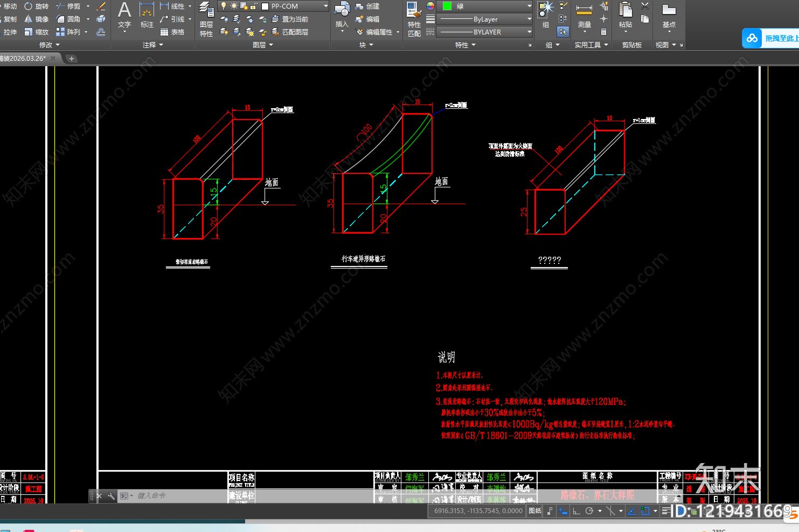The image size is (799, 532).
Task: Insert a Table (表格)
Action: pyautogui.click(x=172, y=32)
